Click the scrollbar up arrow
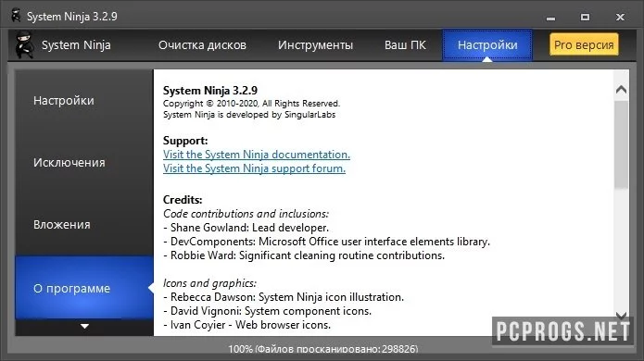Screen dimensions: 644x361 pyautogui.click(x=622, y=90)
